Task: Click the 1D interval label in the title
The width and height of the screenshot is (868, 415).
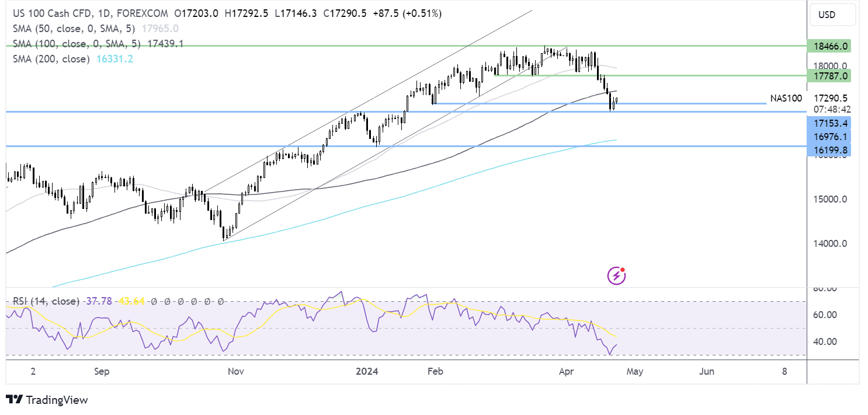Action: pos(106,13)
